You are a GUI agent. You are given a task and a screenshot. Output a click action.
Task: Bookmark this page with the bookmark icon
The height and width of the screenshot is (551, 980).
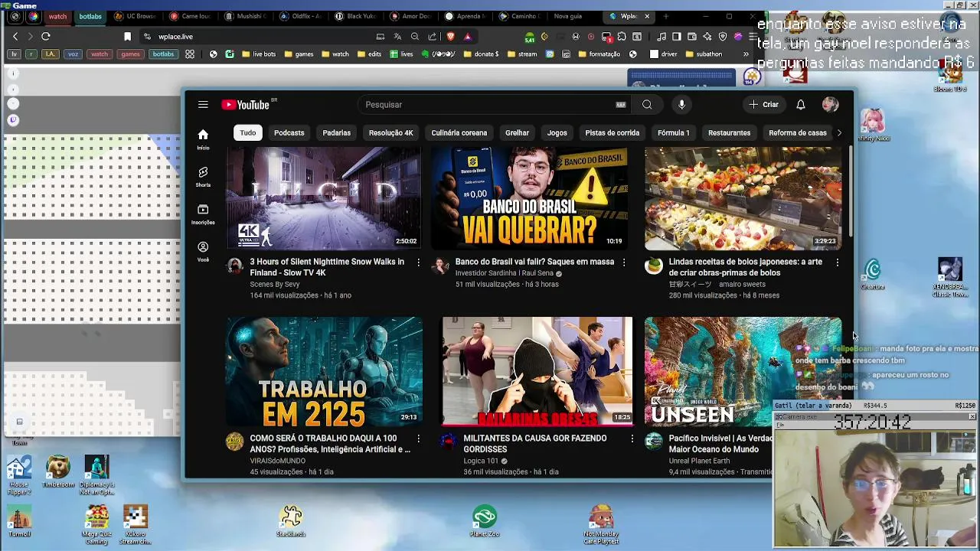(x=127, y=36)
